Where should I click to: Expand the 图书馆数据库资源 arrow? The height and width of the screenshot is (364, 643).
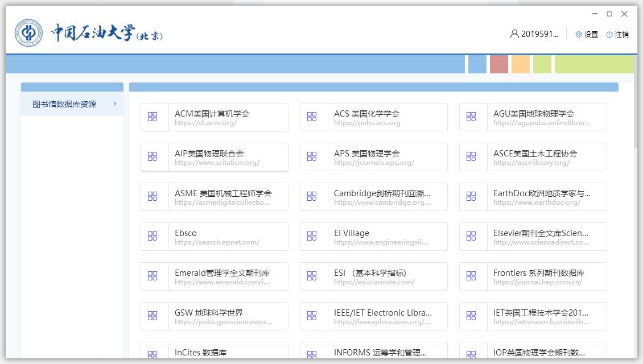pyautogui.click(x=115, y=104)
